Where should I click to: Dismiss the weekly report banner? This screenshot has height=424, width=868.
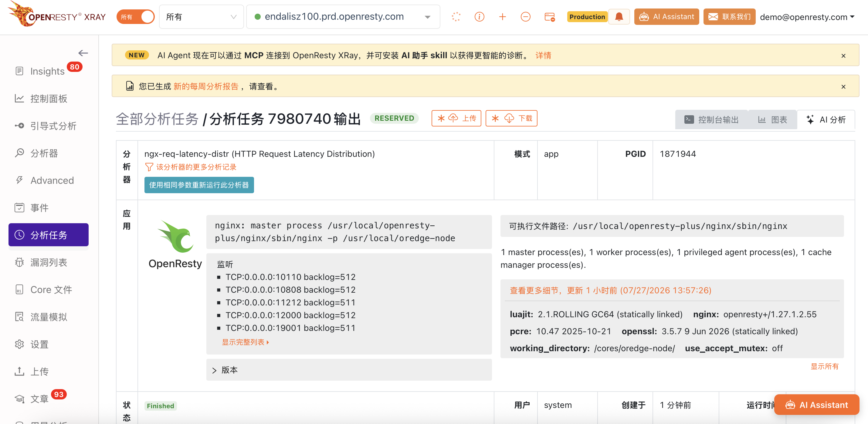coord(843,86)
